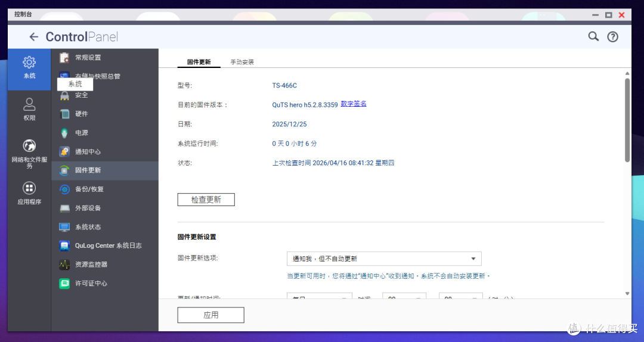This screenshot has width=644, height=342.
Task: Click the dropdown arrow beside 通知我，但不自动更新
Action: click(x=473, y=259)
